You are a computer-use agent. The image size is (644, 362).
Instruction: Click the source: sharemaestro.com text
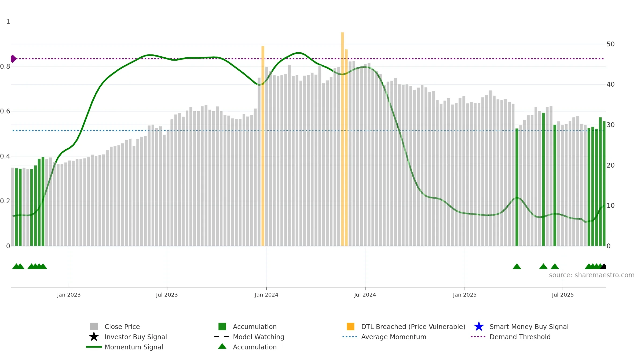(592, 275)
